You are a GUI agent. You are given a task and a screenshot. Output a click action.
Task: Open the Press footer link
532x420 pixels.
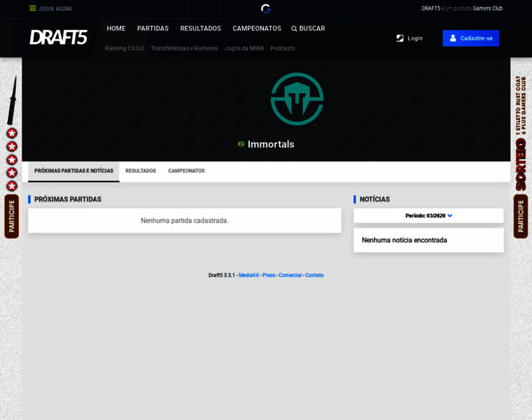(x=269, y=275)
